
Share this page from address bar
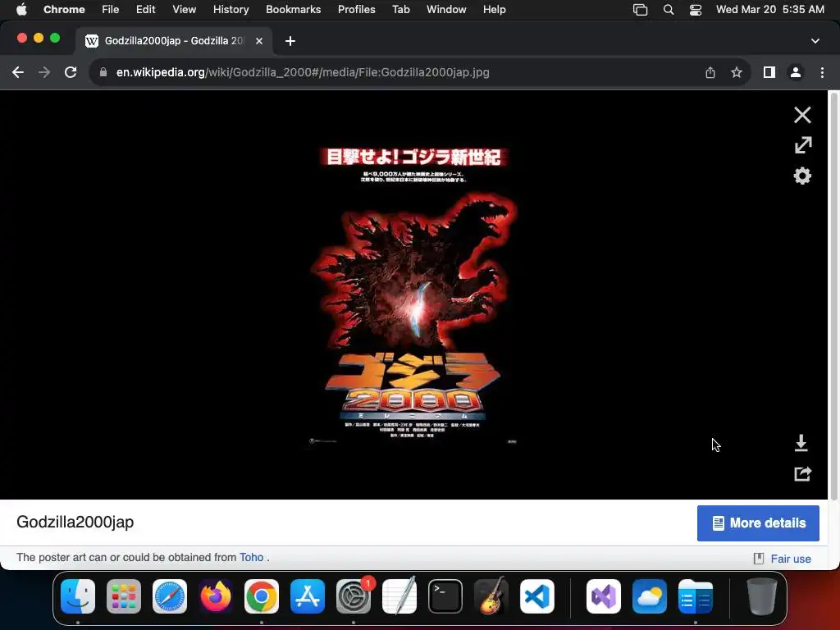[710, 72]
